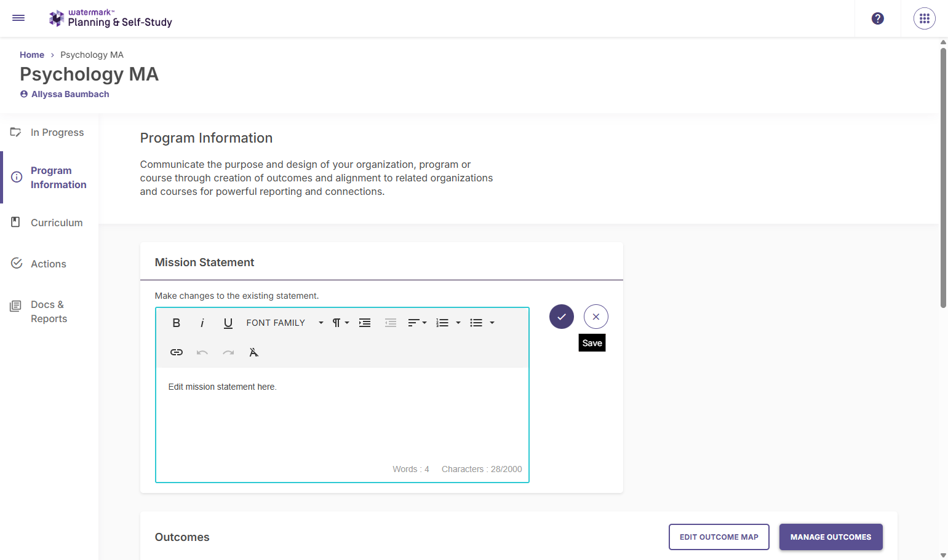948x560 pixels.
Task: Save the mission statement with the checkmark
Action: [561, 317]
